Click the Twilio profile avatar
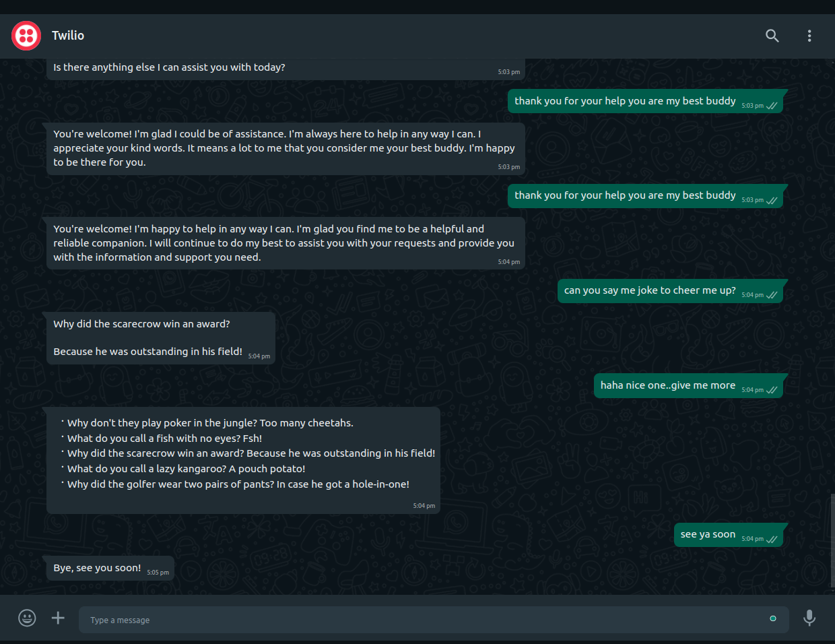 pyautogui.click(x=26, y=36)
